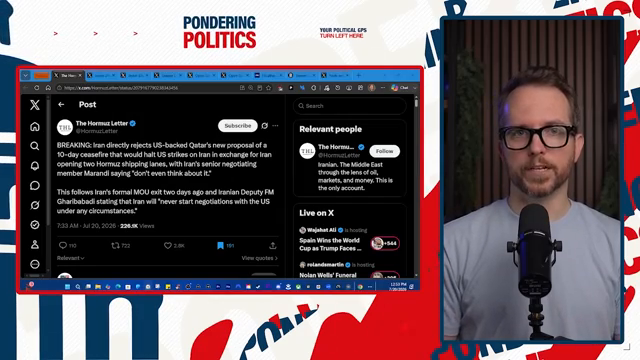Expand the Relevant sort dropdown
This screenshot has width=640, height=360.
(x=71, y=258)
